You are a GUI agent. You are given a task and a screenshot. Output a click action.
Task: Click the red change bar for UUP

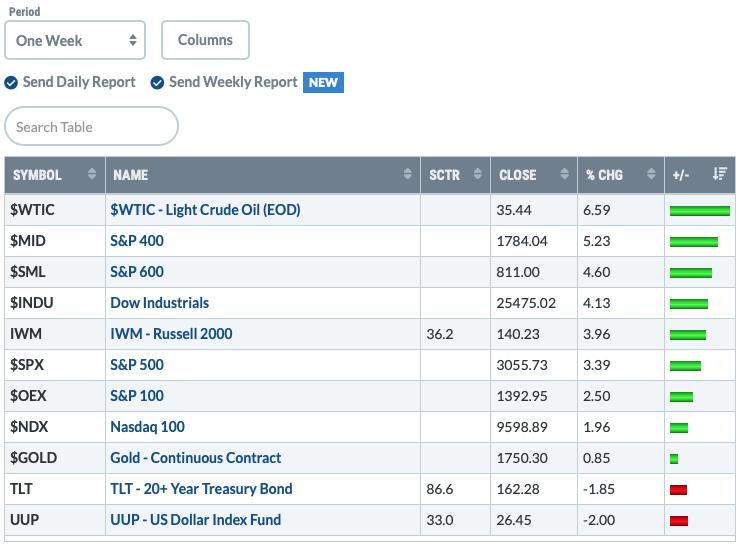click(679, 521)
